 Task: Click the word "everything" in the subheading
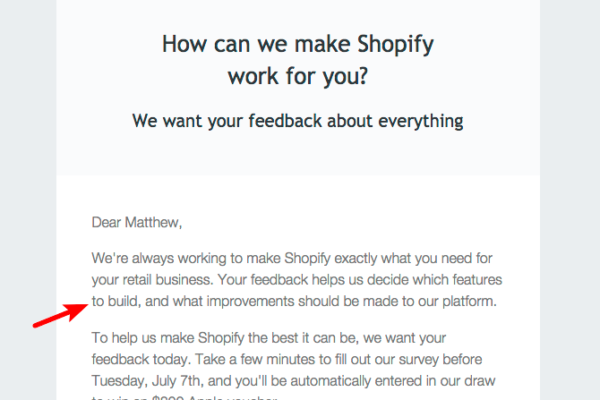421,122
